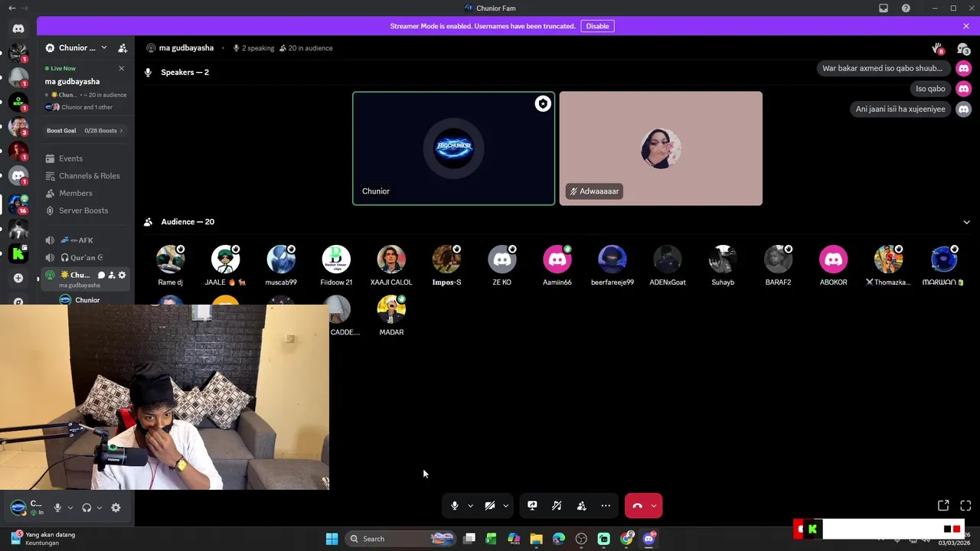Click the moderator badge on Chunior's tile
The height and width of the screenshot is (551, 980).
point(542,104)
